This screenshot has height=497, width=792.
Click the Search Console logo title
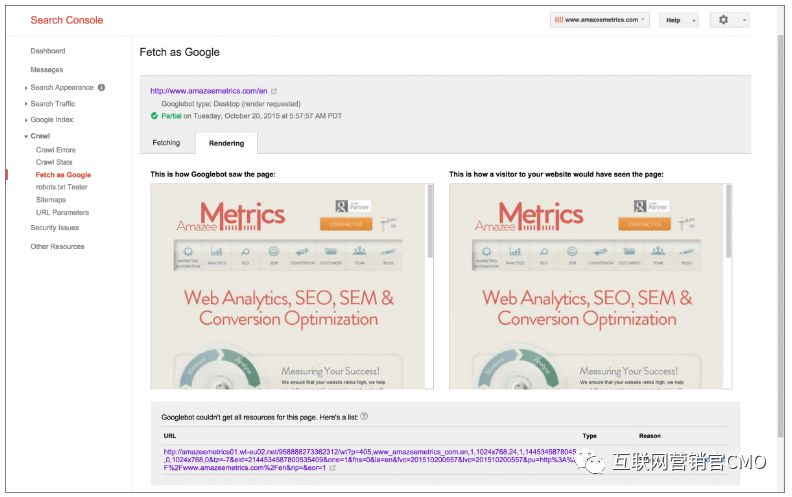pyautogui.click(x=66, y=20)
